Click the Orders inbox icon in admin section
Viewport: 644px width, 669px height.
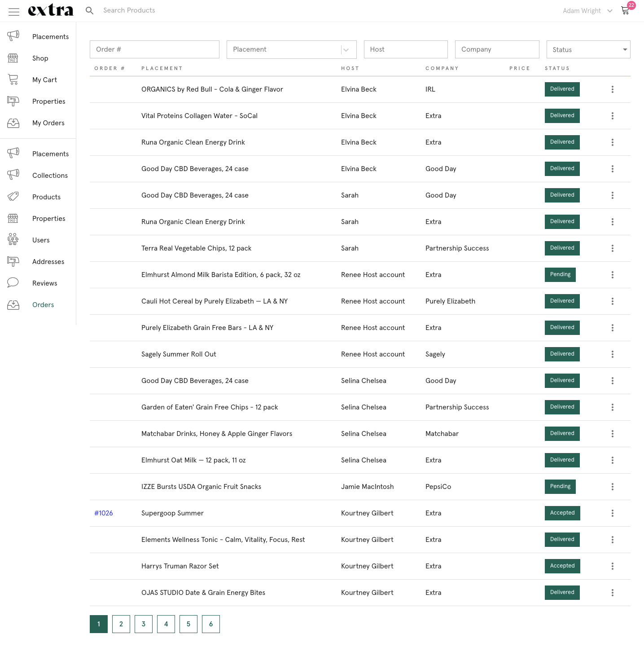click(x=13, y=304)
